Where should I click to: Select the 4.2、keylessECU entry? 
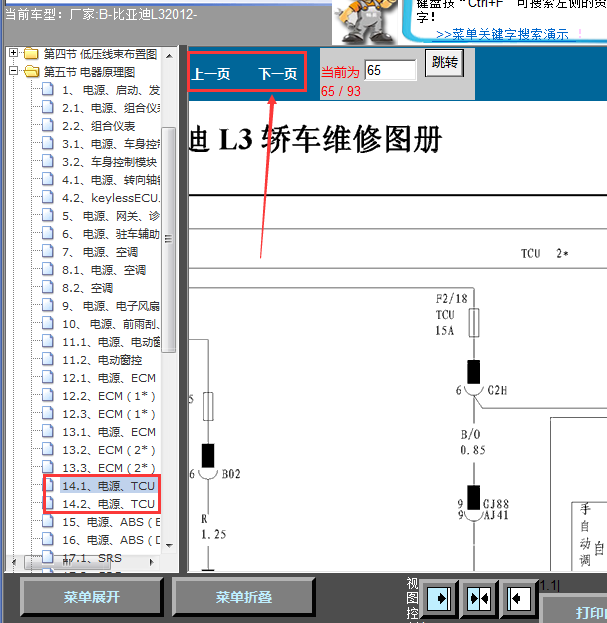pyautogui.click(x=111, y=198)
